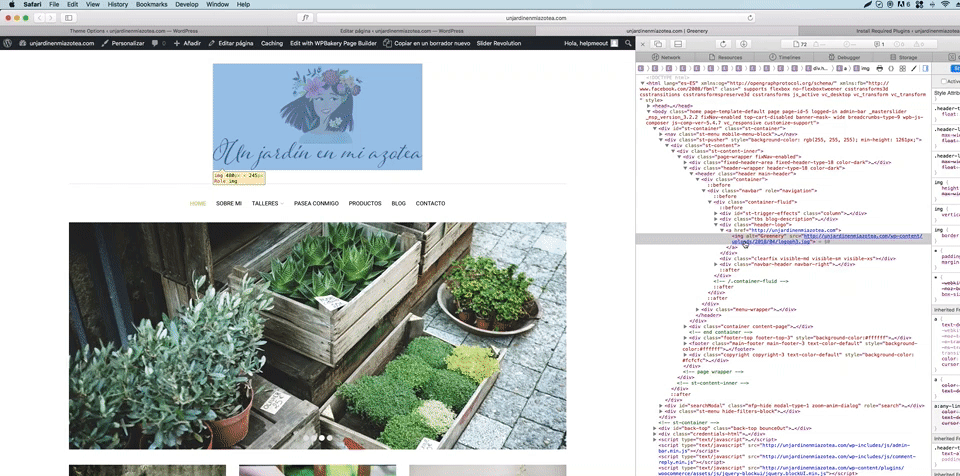The height and width of the screenshot is (476, 960).
Task: Expand the tbs blog-description div node
Action: (716, 219)
